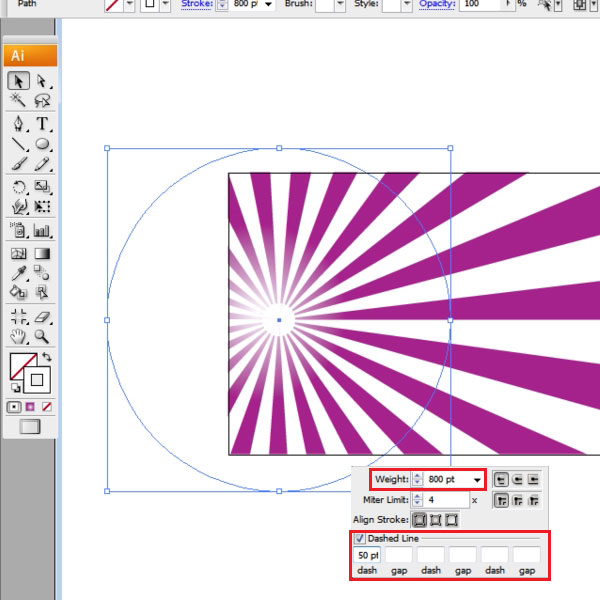
Task: Choose Bevel Join for stroke
Action: pos(533,500)
